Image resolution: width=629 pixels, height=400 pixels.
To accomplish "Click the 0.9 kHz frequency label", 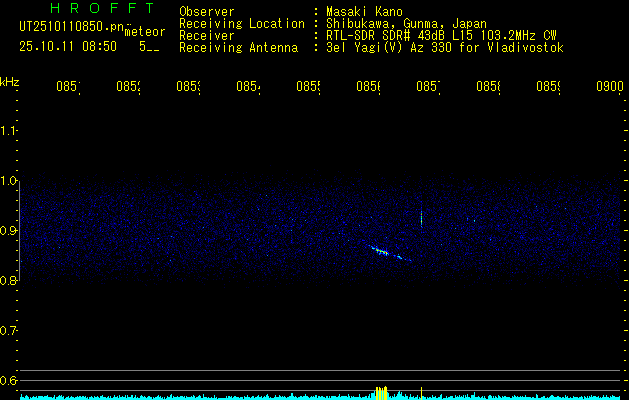I will [x=8, y=231].
